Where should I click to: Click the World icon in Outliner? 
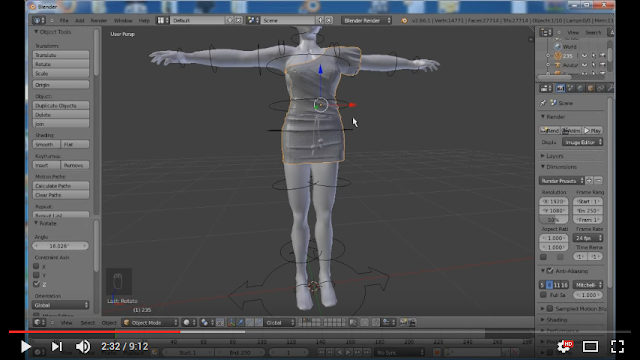coord(558,47)
